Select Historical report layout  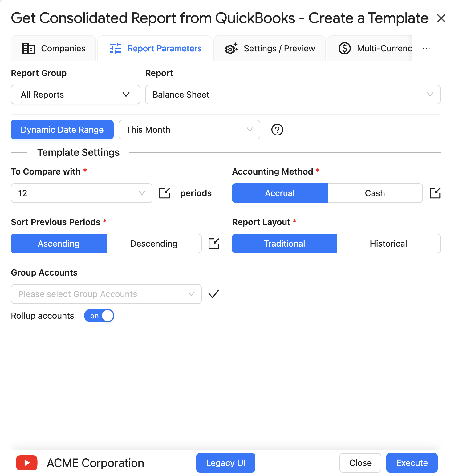(x=388, y=244)
